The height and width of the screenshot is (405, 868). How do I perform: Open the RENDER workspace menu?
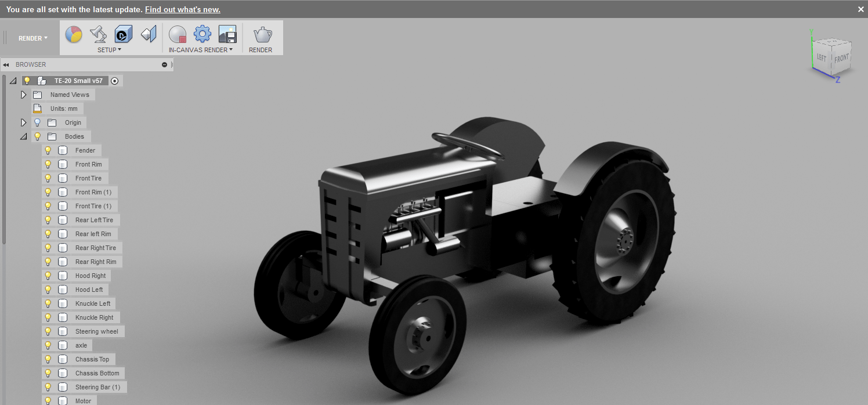click(32, 38)
